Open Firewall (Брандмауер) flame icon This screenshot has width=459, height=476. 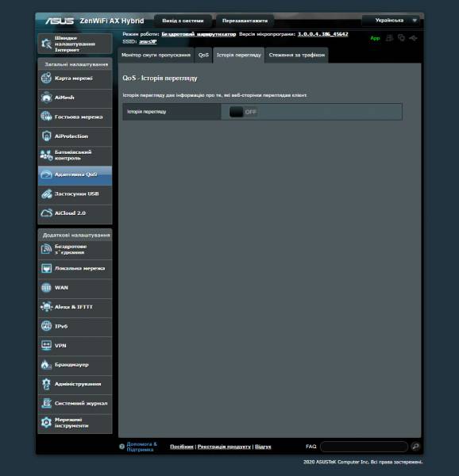tap(46, 365)
